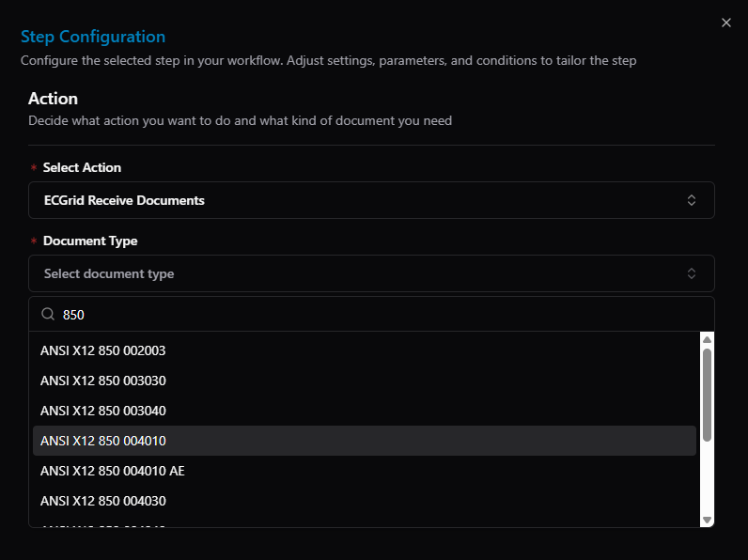
Task: Click the scrollbar down arrow in list
Action: tap(707, 520)
